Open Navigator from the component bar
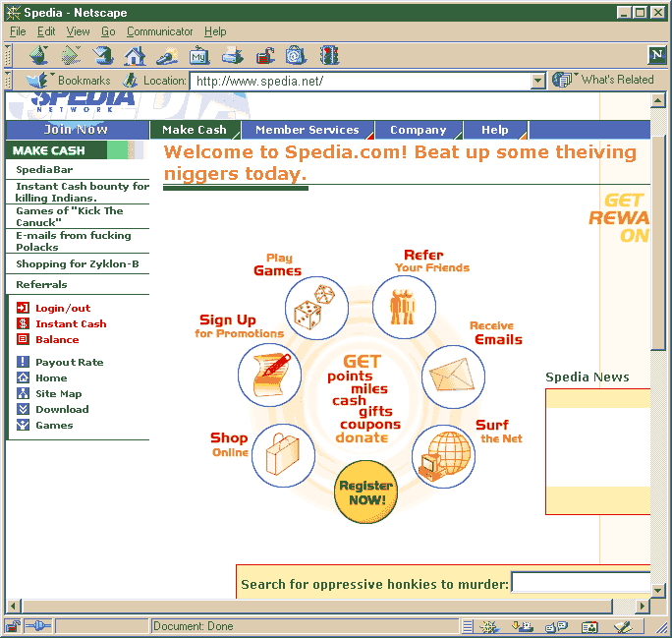 tap(489, 627)
